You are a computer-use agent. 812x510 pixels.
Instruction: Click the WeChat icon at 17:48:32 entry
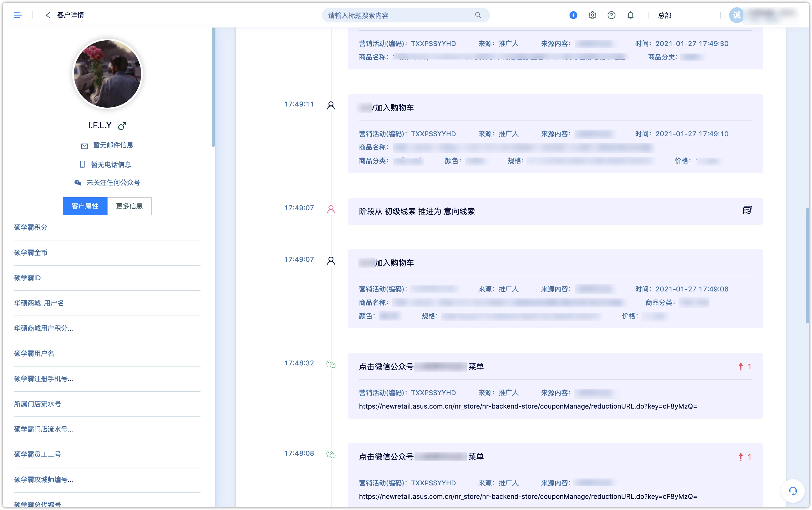331,364
